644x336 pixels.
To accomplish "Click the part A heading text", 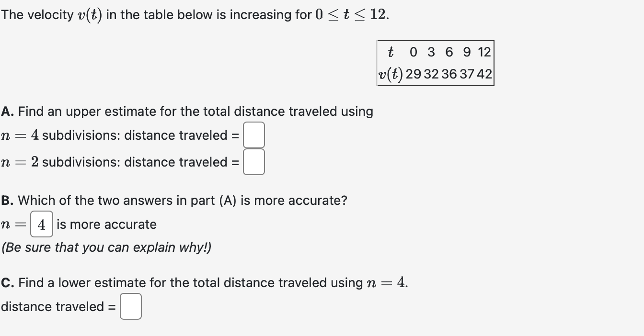I will click(x=187, y=111).
